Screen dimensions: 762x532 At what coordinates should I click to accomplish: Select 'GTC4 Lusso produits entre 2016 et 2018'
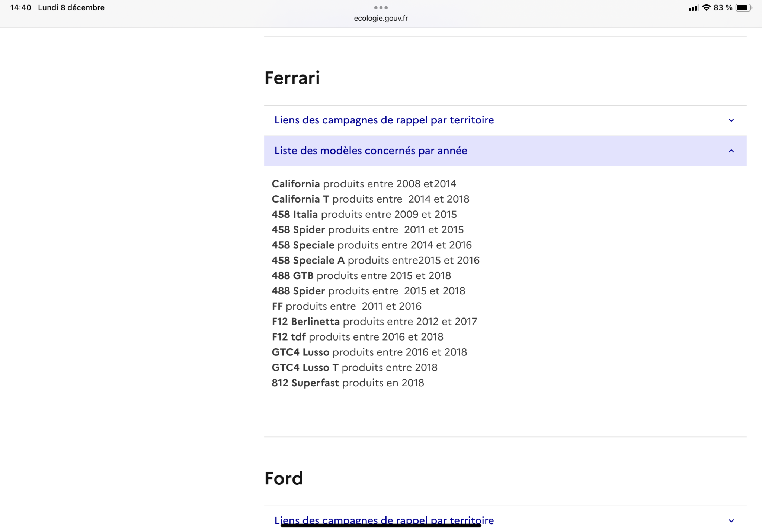tap(369, 352)
